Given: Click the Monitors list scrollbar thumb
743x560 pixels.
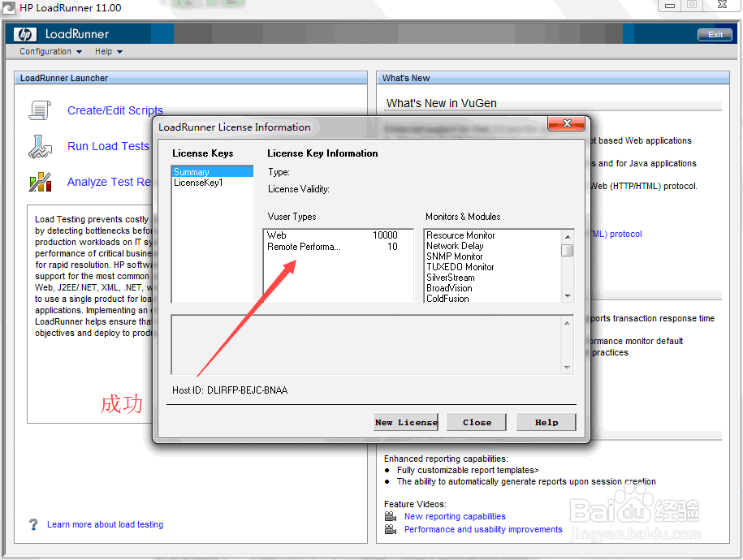Looking at the screenshot, I should (568, 250).
